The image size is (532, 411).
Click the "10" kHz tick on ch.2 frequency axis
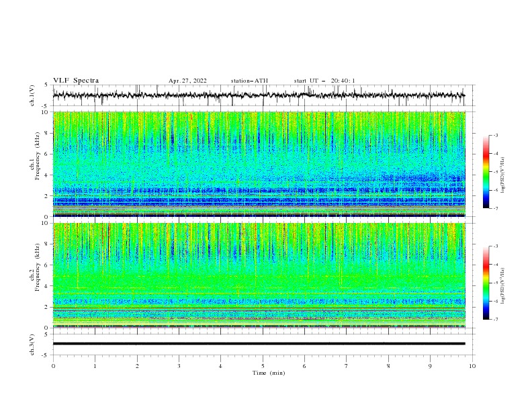[x=46, y=223]
